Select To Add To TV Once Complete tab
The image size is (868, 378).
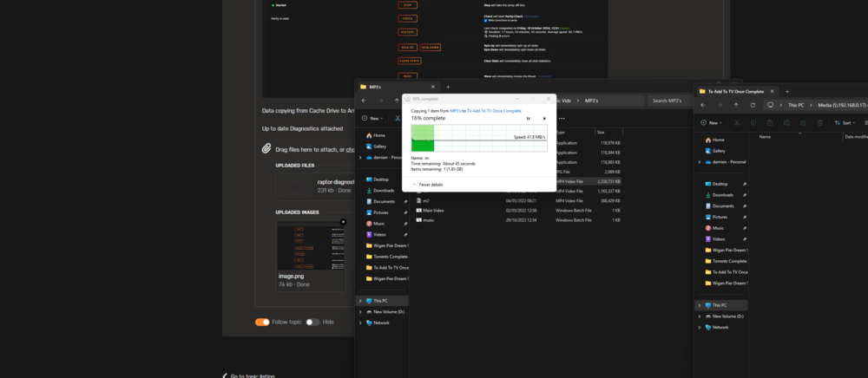[x=737, y=92]
